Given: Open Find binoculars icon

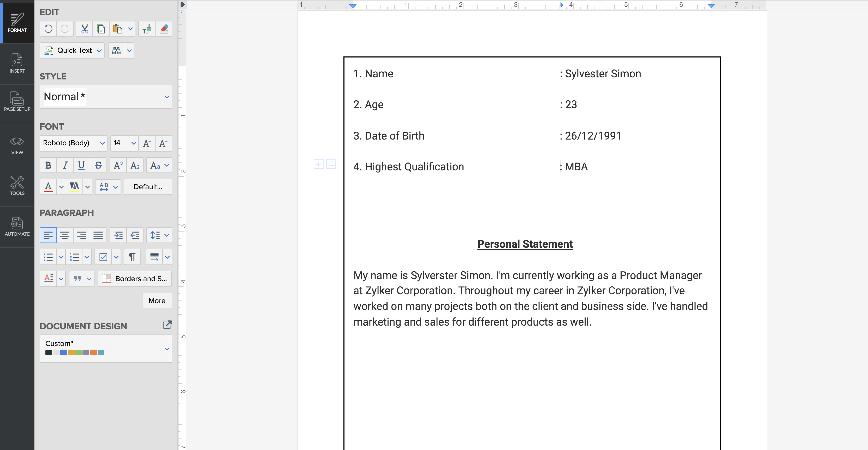Looking at the screenshot, I should coord(116,51).
